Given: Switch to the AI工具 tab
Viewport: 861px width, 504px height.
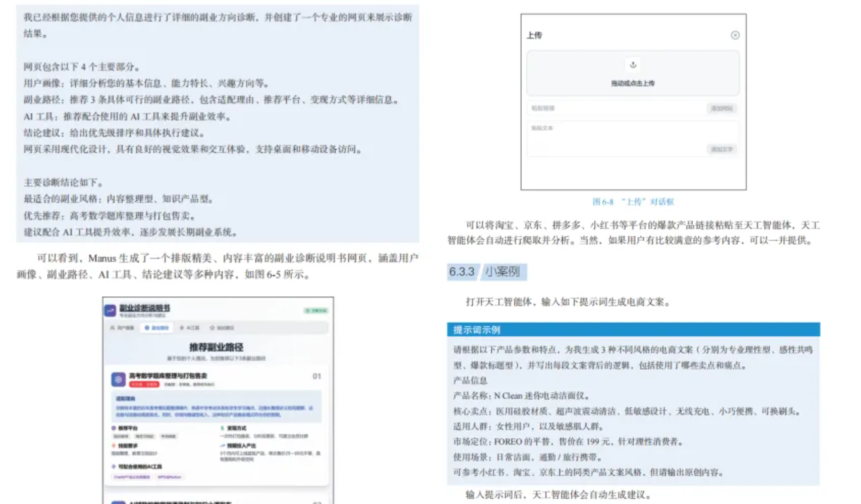Looking at the screenshot, I should pyautogui.click(x=189, y=328).
